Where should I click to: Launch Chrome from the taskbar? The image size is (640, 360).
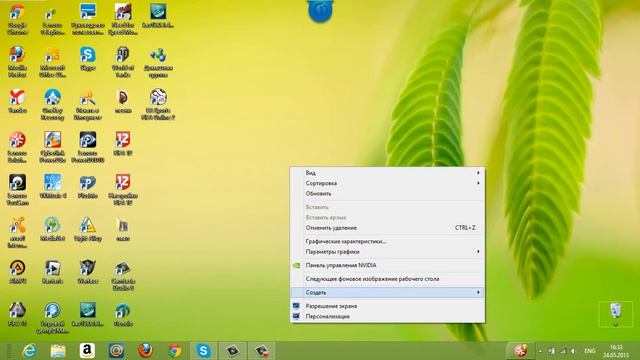tap(175, 351)
